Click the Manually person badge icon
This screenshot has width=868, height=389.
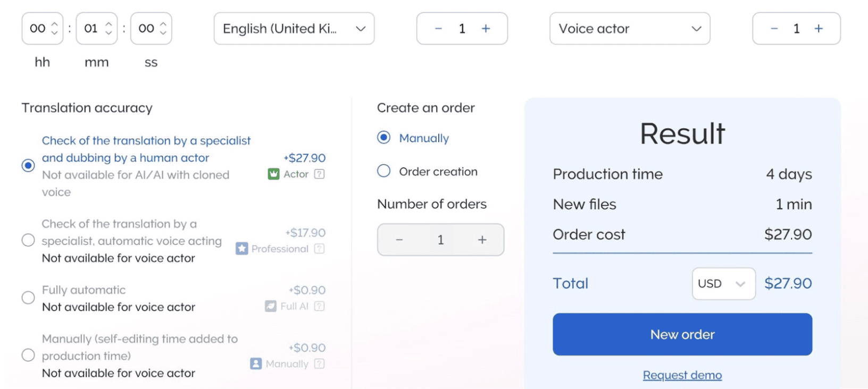(x=256, y=363)
